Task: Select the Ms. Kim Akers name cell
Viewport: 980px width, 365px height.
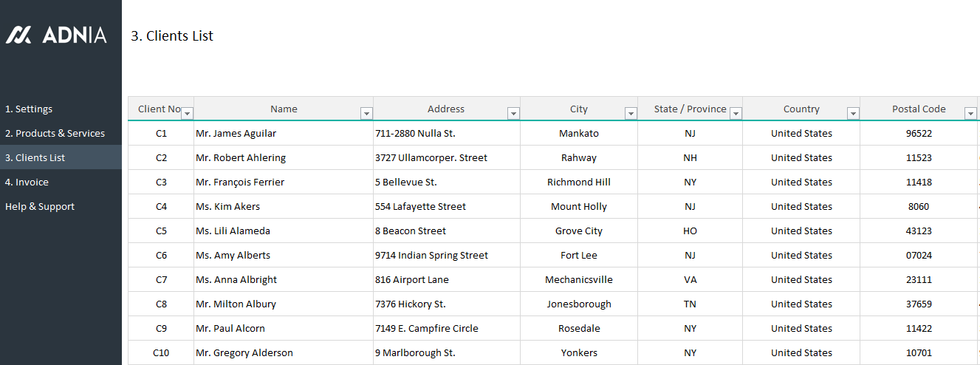Action: 227,206
